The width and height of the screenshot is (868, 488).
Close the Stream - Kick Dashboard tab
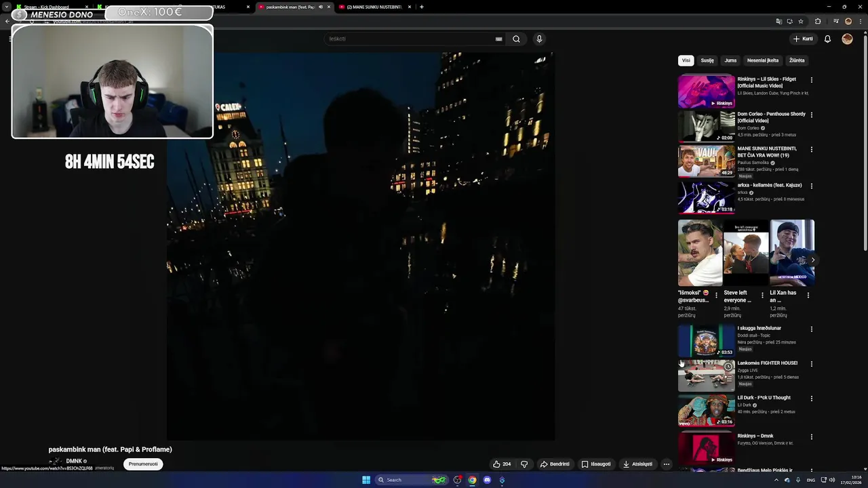point(87,7)
